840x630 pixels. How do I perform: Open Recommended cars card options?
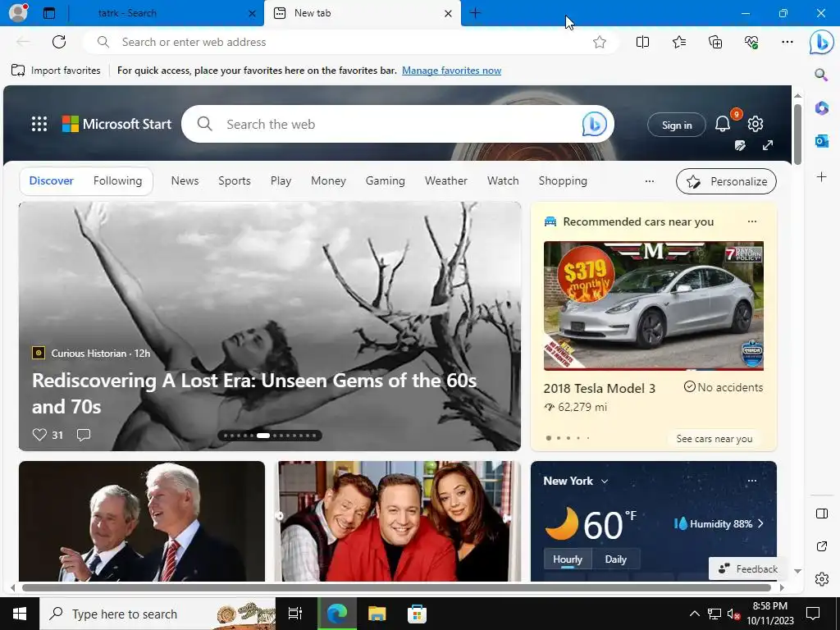point(752,221)
